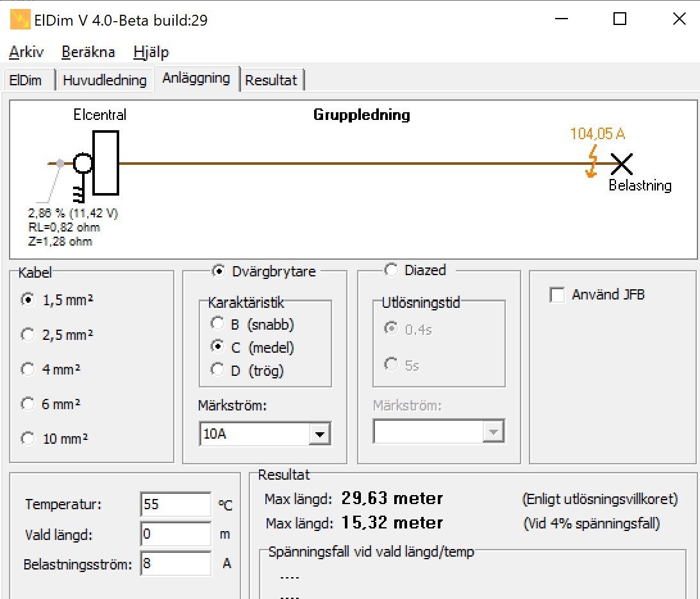Open the 10A Märkström dropdown
700x599 pixels.
coord(319,434)
